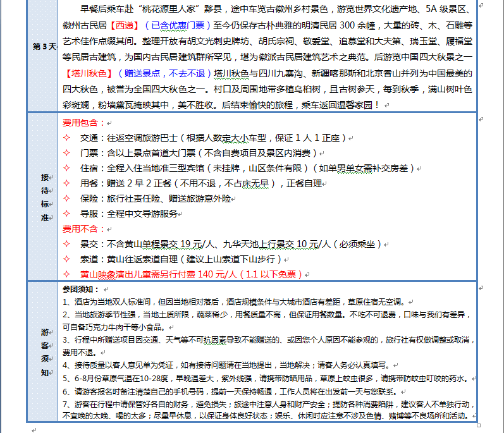
Task: Click the diamond bullet before 用餐
Action: (x=67, y=183)
